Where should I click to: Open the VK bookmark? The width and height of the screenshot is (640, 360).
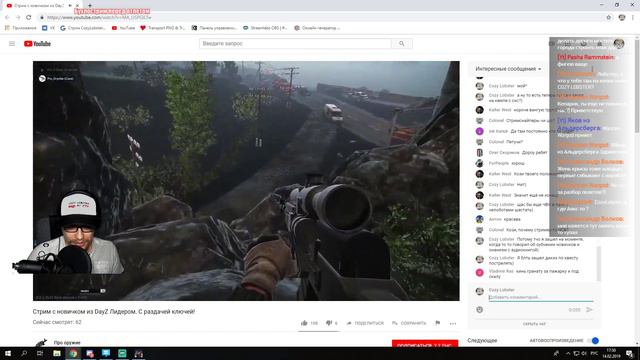coord(48,28)
